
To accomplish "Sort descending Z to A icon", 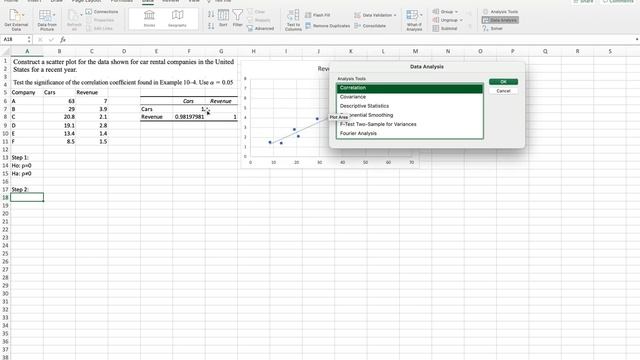I will [x=211, y=26].
